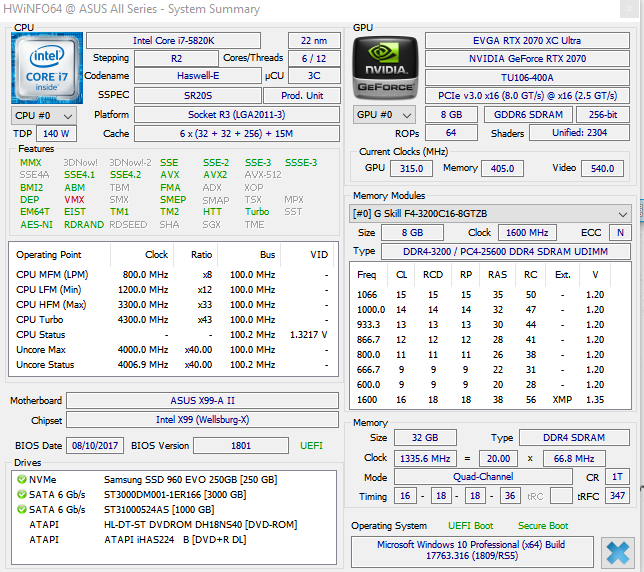This screenshot has width=644, height=572.
Task: Click the memory size 32 GB value
Action: click(x=425, y=438)
